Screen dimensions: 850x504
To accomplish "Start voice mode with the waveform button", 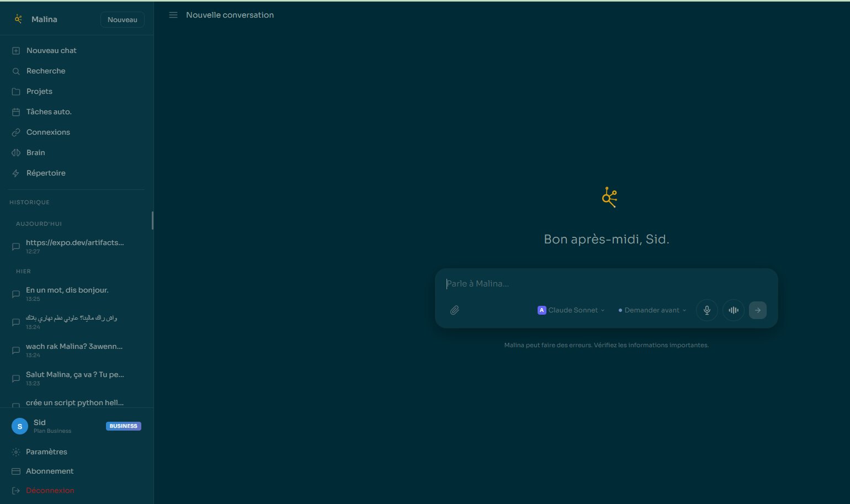I will click(734, 310).
